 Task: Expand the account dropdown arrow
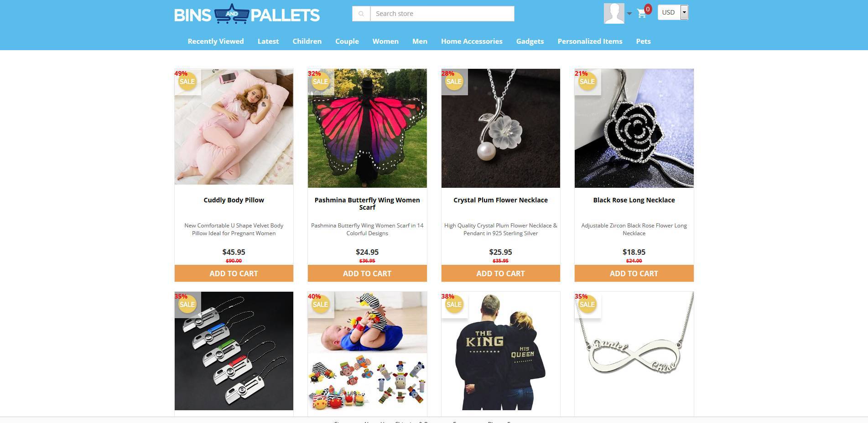pos(629,14)
